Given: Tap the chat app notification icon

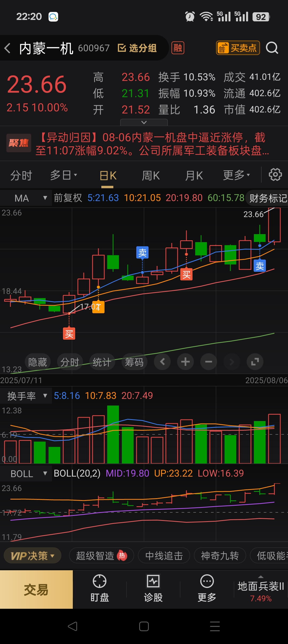Looking at the screenshot, I should coord(53,17).
